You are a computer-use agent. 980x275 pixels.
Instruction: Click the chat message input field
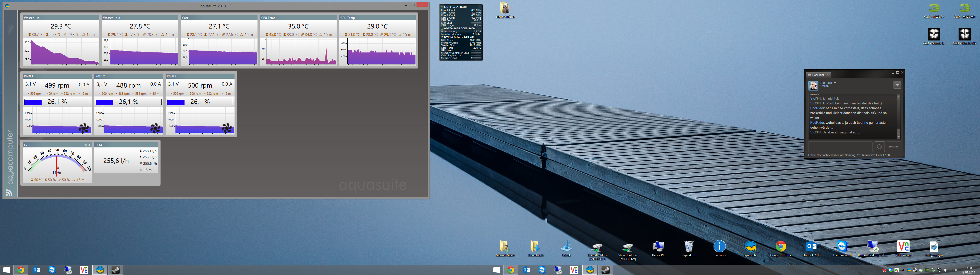point(840,147)
